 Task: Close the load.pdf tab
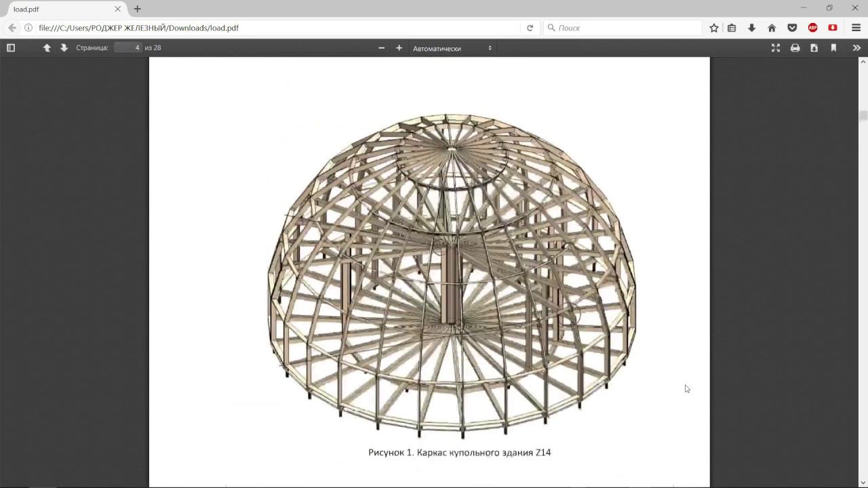(x=117, y=9)
